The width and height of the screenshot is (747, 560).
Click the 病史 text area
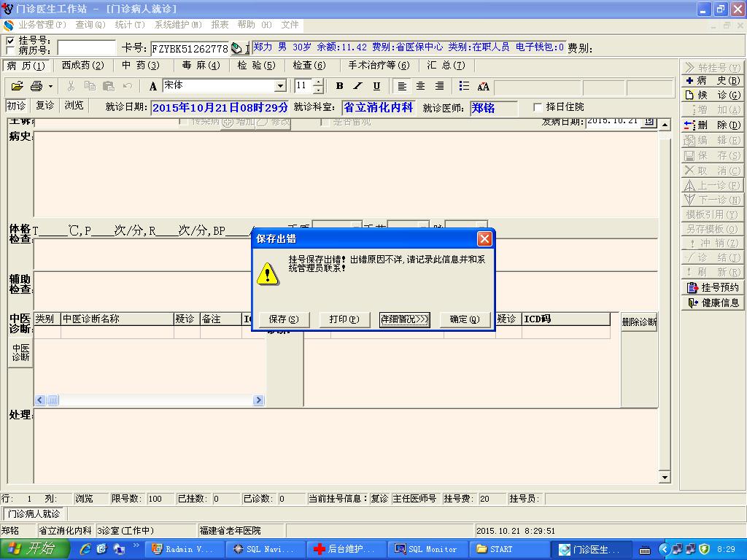[346, 174]
